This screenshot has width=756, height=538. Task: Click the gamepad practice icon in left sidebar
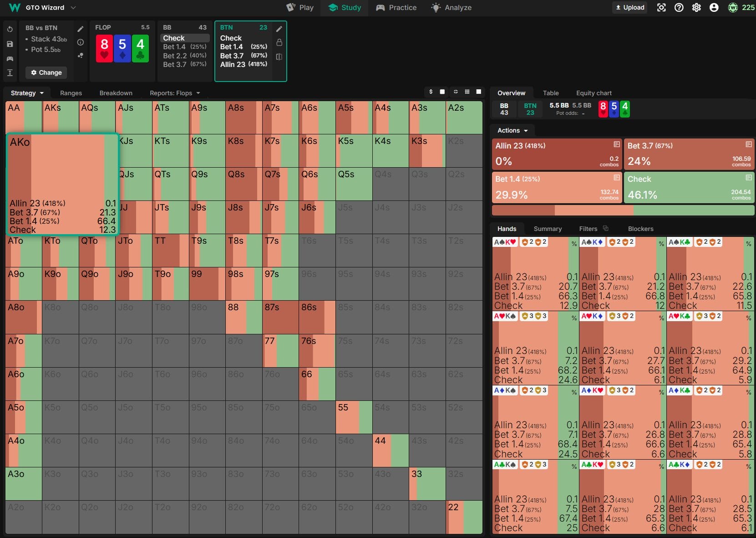pyautogui.click(x=10, y=59)
